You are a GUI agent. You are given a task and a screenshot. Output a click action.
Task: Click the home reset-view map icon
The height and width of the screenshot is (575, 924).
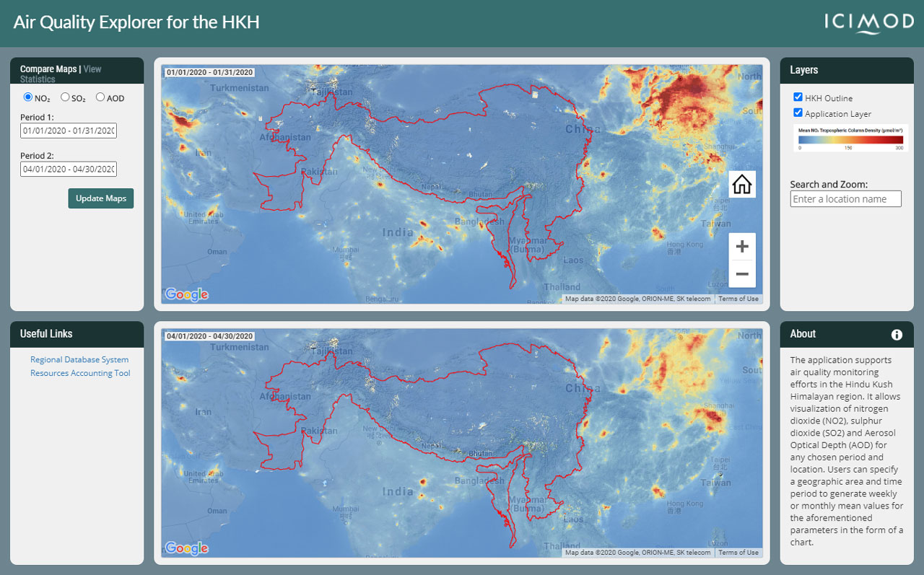742,185
